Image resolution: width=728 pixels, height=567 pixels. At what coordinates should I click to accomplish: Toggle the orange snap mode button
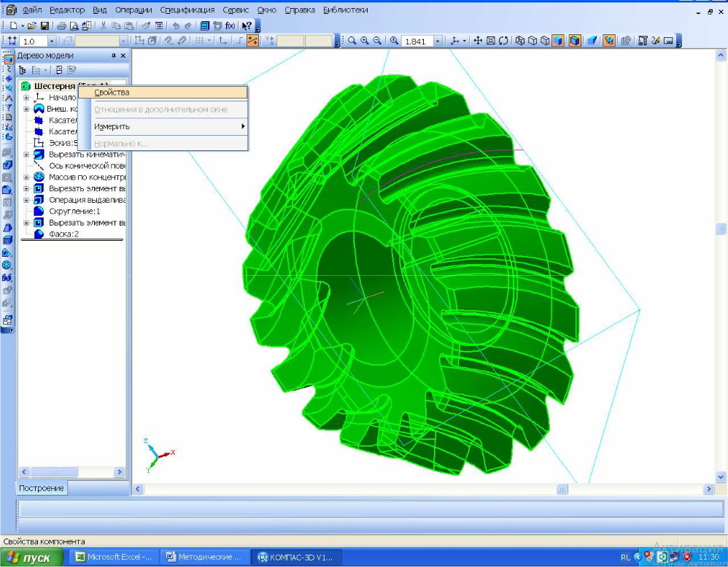253,41
